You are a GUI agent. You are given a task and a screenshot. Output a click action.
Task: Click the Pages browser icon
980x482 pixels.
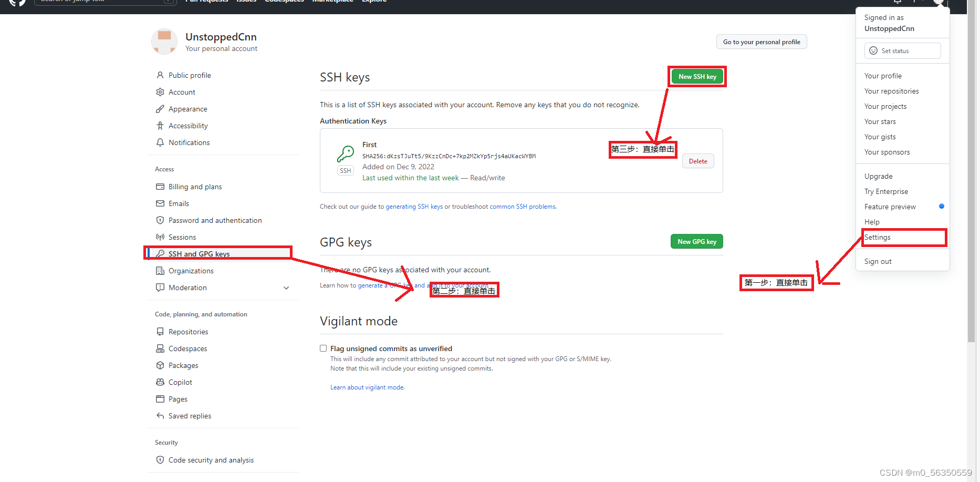(160, 399)
